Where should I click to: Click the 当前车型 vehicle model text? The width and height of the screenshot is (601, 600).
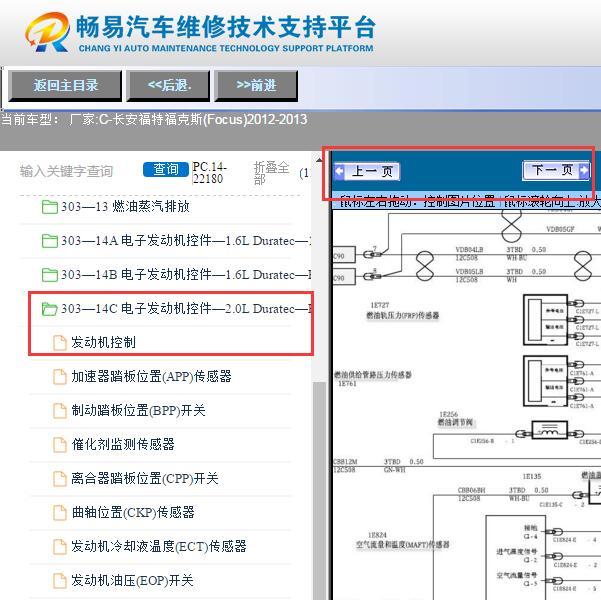(x=154, y=120)
